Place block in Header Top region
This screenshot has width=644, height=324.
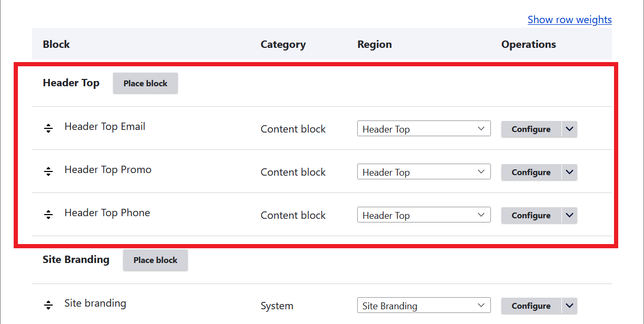tap(145, 83)
